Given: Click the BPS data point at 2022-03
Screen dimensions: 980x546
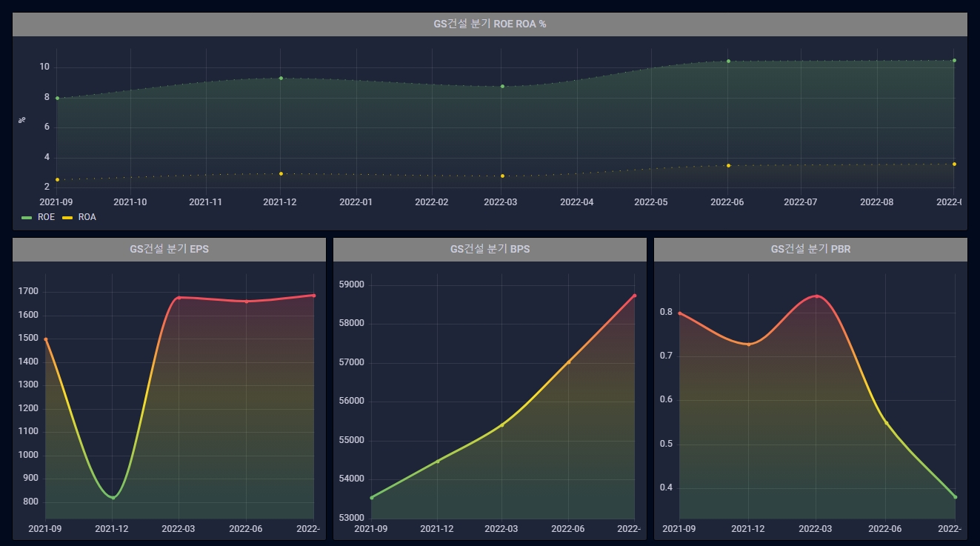Looking at the screenshot, I should [502, 425].
